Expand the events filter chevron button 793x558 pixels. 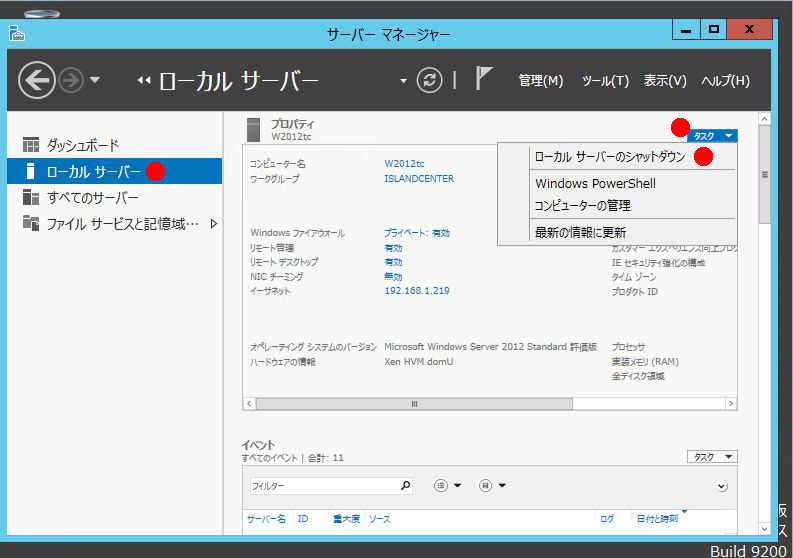coord(722,486)
